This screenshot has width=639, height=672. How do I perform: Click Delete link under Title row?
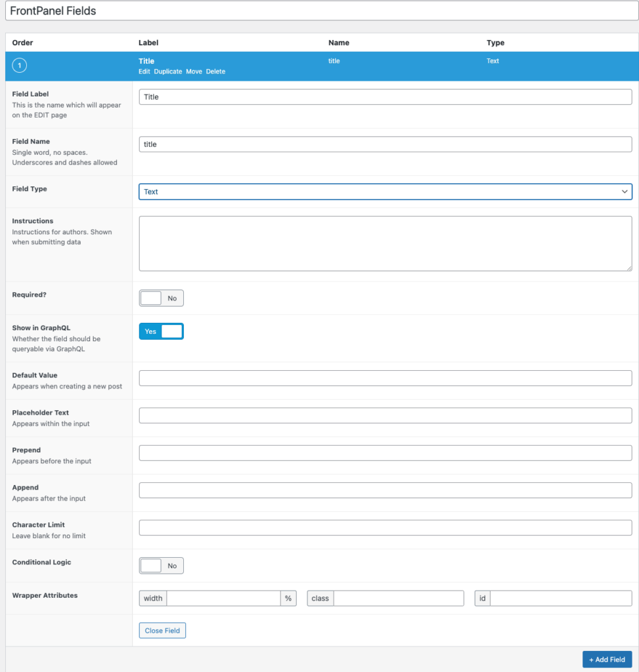point(215,72)
